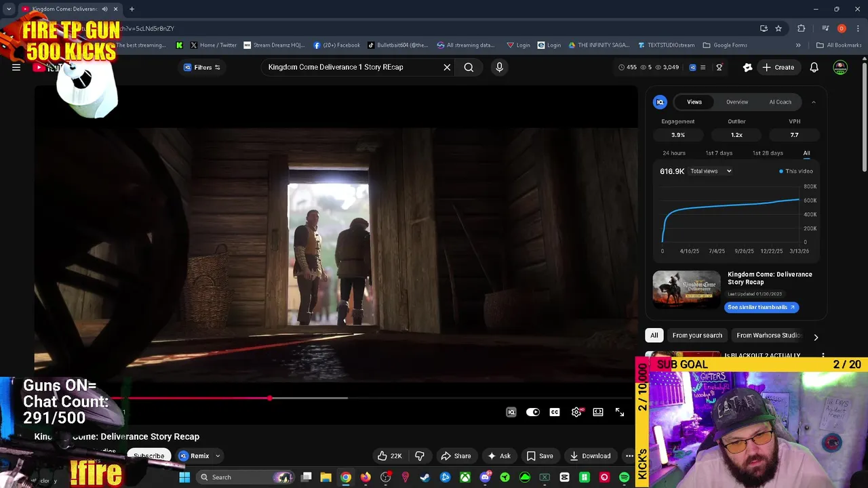868x488 pixels.
Task: Expand the Remix dropdown arrow
Action: pos(218,455)
